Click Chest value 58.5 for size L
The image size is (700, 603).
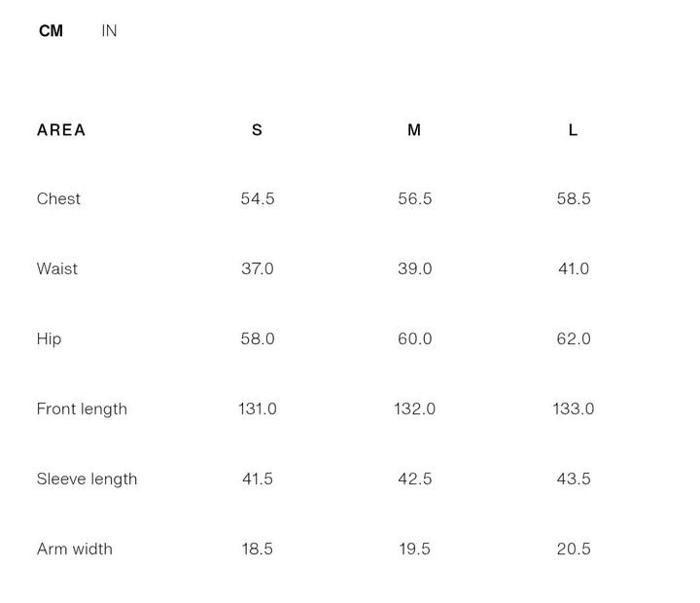coord(574,198)
